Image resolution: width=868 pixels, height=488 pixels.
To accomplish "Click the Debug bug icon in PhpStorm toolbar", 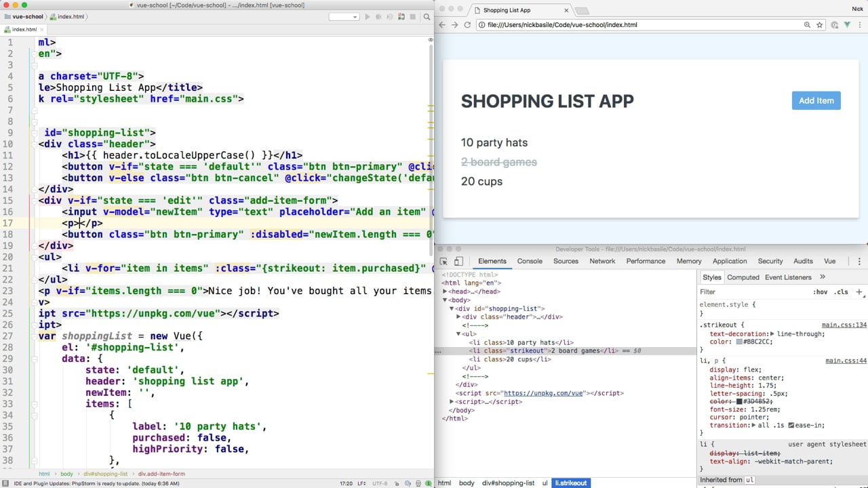I will (x=378, y=16).
